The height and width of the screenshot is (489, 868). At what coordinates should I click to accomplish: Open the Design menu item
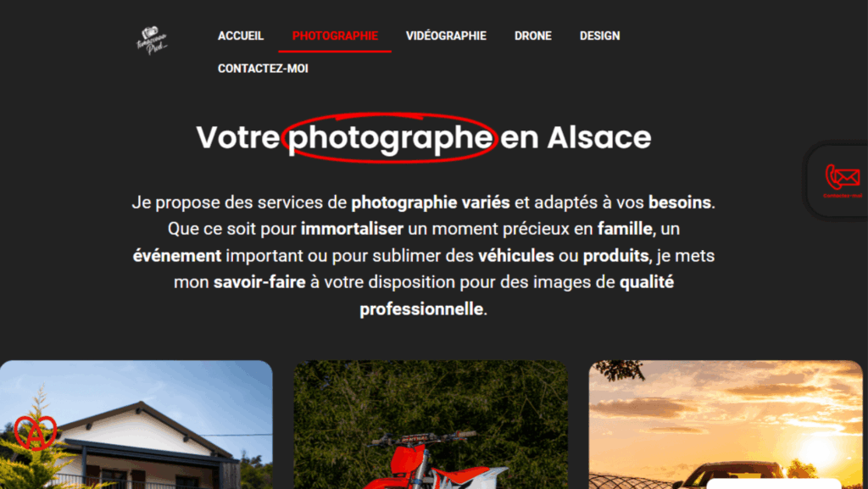point(599,36)
